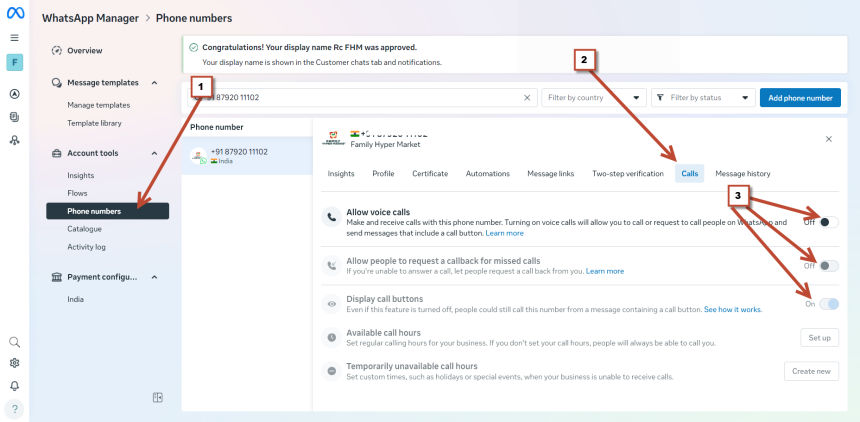Open the Certificate tab

click(430, 173)
